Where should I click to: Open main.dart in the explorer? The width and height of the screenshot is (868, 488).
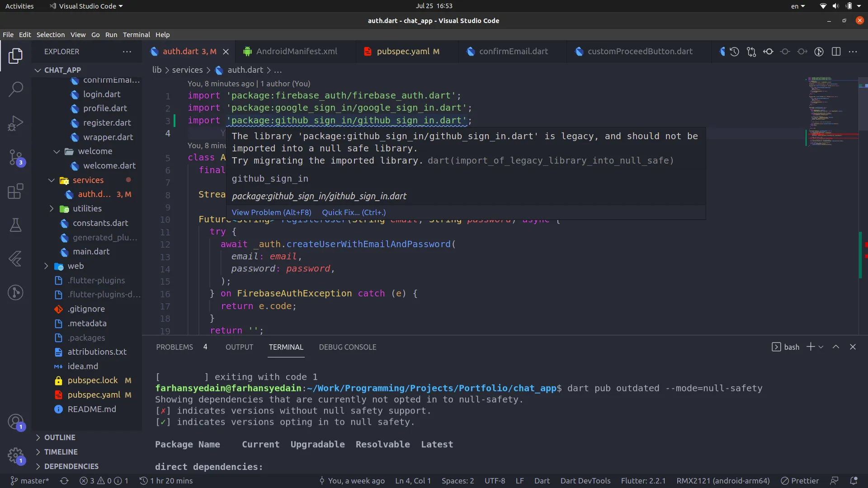click(x=91, y=252)
